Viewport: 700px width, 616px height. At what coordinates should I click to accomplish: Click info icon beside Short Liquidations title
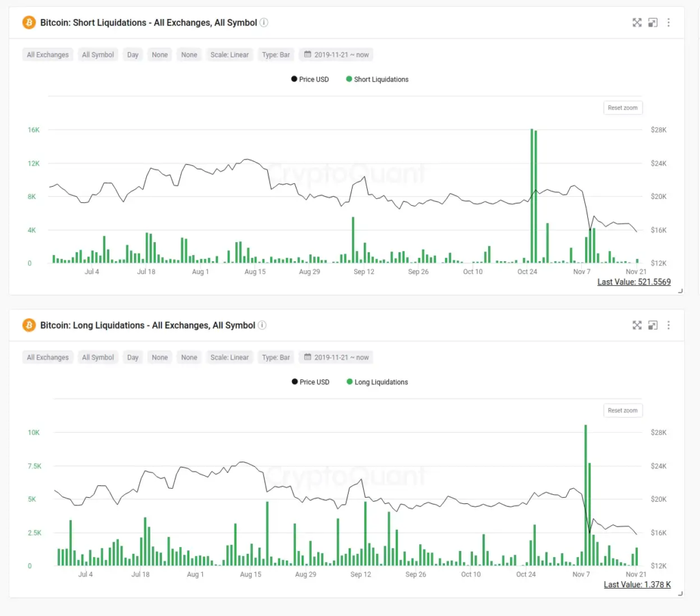tap(264, 23)
